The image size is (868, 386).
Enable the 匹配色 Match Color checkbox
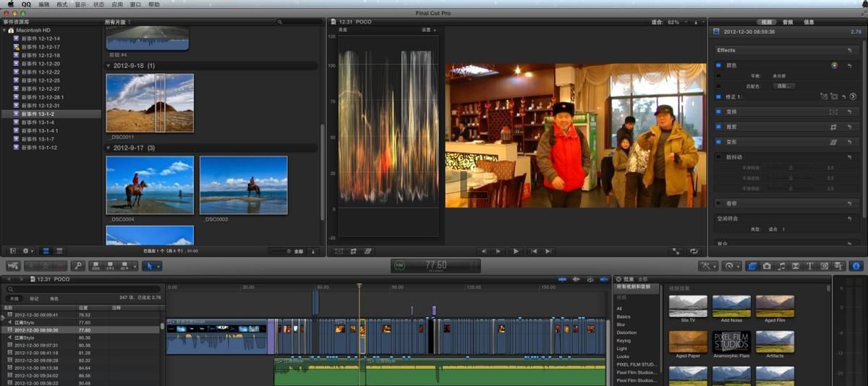(718, 85)
